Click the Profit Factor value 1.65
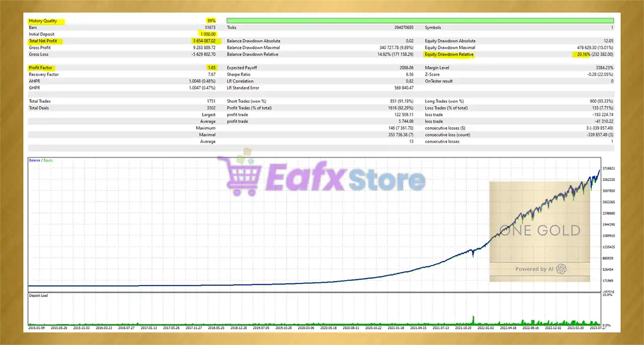 pyautogui.click(x=211, y=67)
